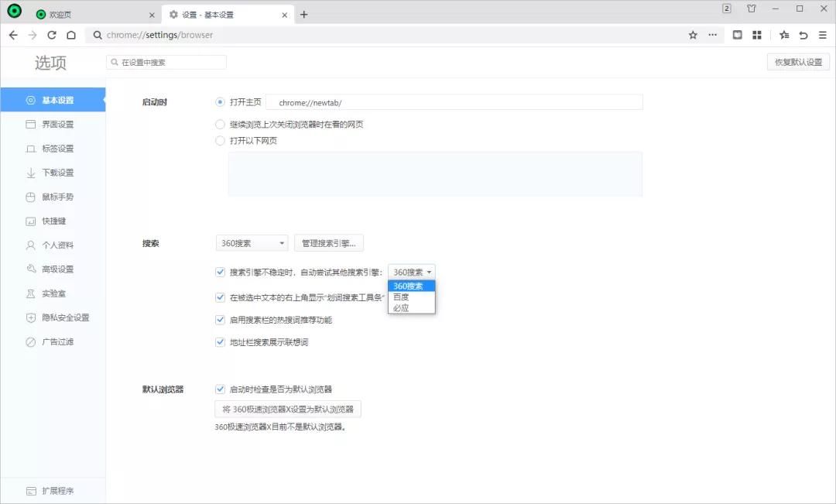Open the hamburger menu at the toolbar's right end
The image size is (836, 504).
824,35
